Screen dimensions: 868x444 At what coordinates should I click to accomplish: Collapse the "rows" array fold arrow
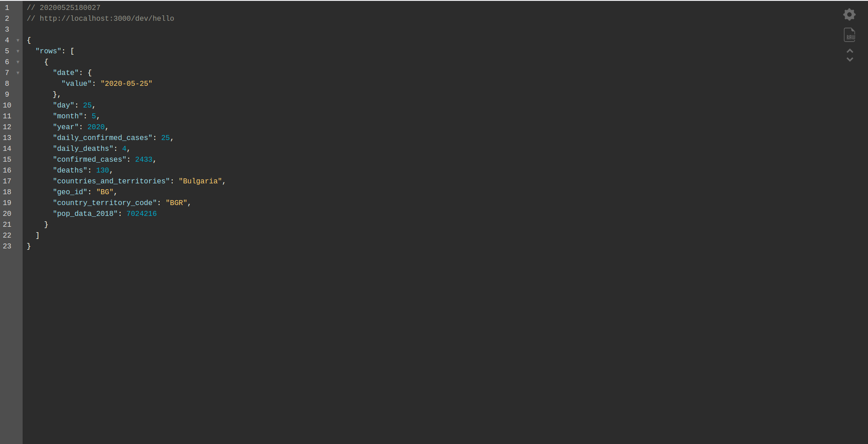tap(18, 51)
